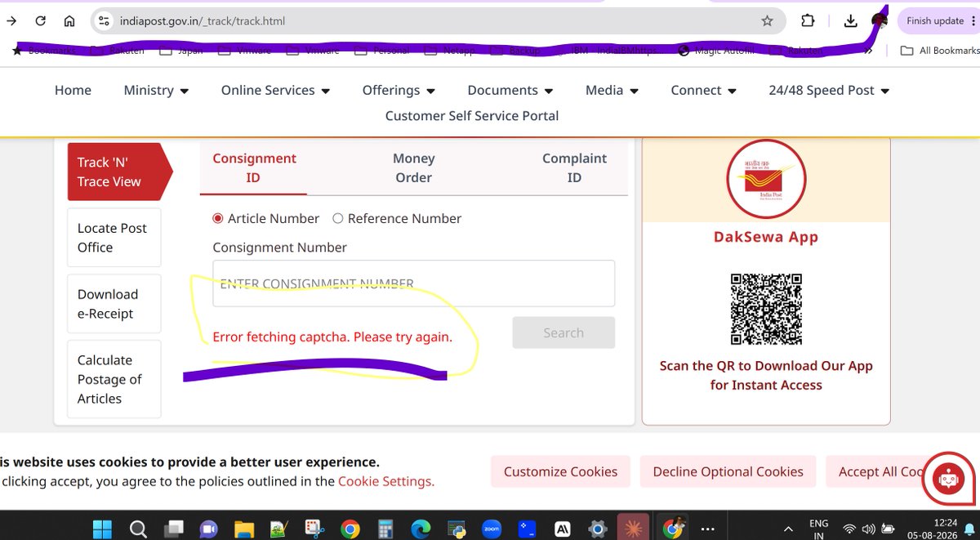
Task: Click the Search button
Action: click(563, 332)
